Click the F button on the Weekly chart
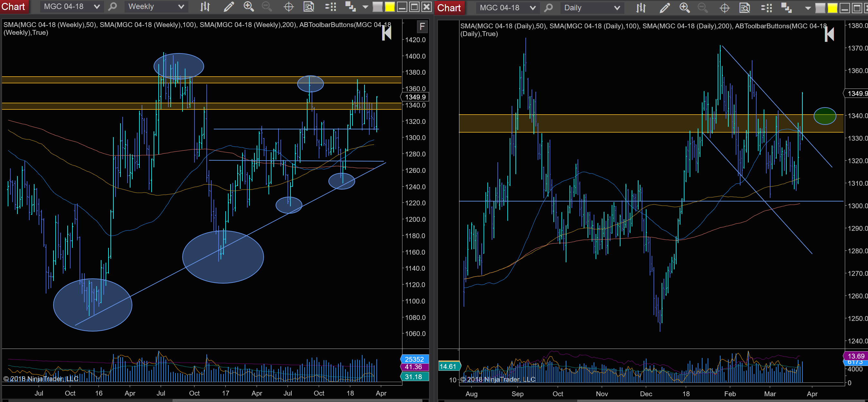 pyautogui.click(x=422, y=27)
